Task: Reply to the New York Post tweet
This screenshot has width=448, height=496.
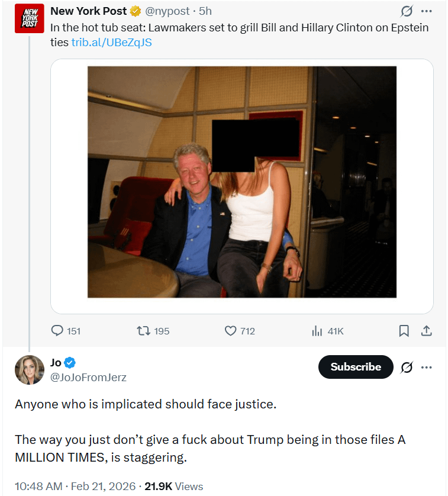Action: (x=58, y=331)
